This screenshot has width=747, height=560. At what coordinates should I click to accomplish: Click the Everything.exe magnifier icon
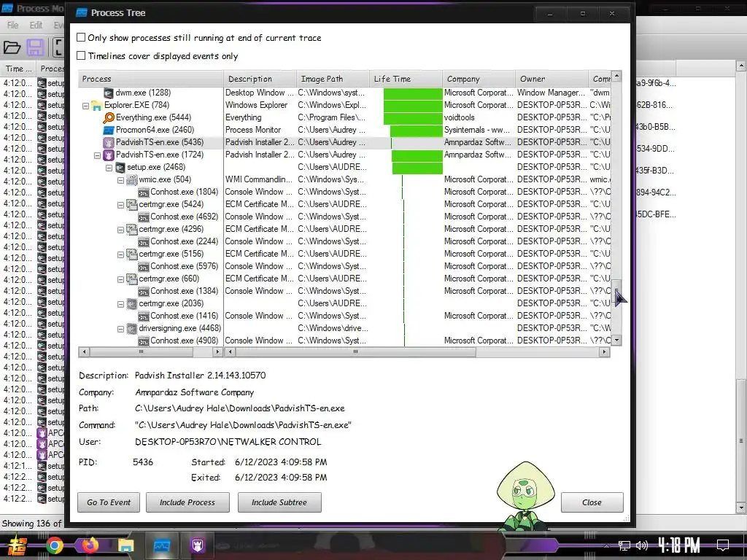point(109,117)
